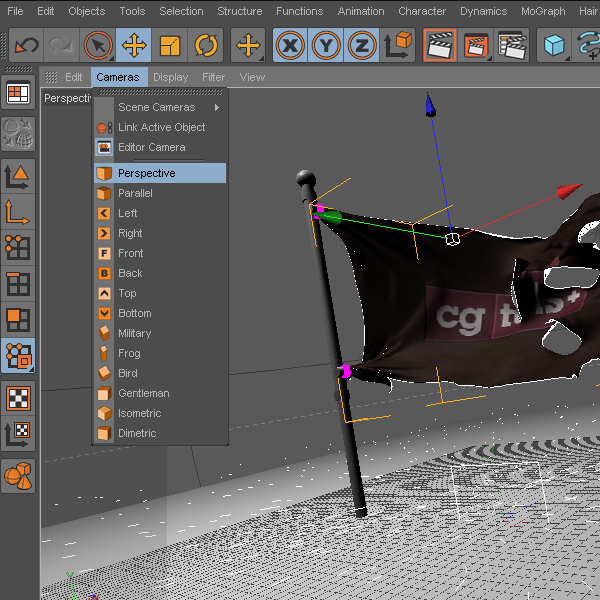Toggle Y axis lock
Image resolution: width=600 pixels, height=600 pixels.
pyautogui.click(x=326, y=45)
